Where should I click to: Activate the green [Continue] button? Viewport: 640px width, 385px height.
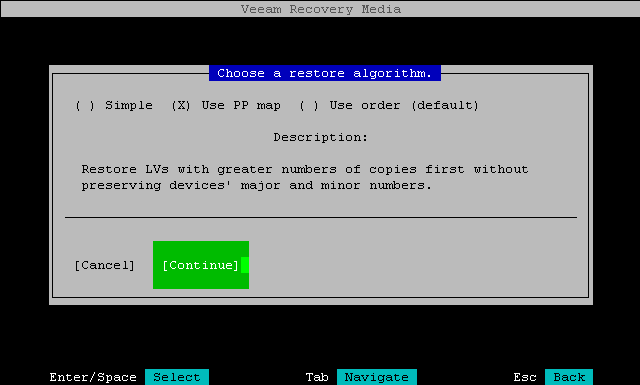pos(201,265)
